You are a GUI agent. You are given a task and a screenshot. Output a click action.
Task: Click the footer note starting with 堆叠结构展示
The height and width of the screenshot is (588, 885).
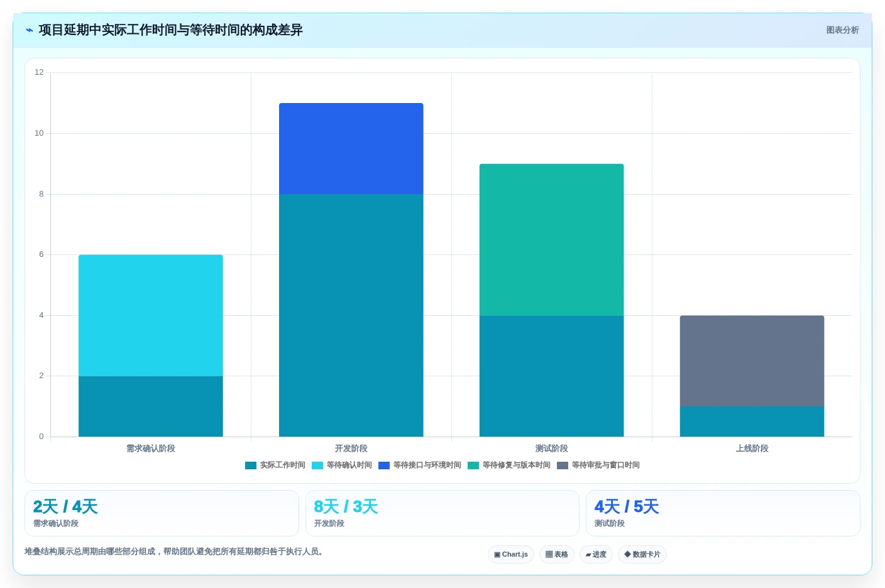(x=175, y=552)
